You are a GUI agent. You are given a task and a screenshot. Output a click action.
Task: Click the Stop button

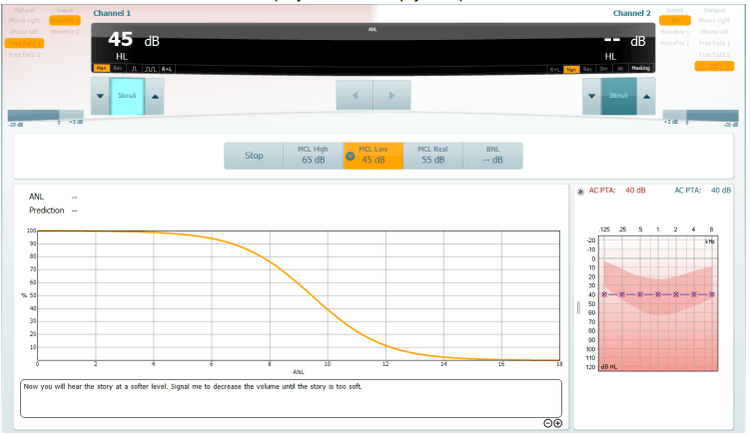(254, 156)
